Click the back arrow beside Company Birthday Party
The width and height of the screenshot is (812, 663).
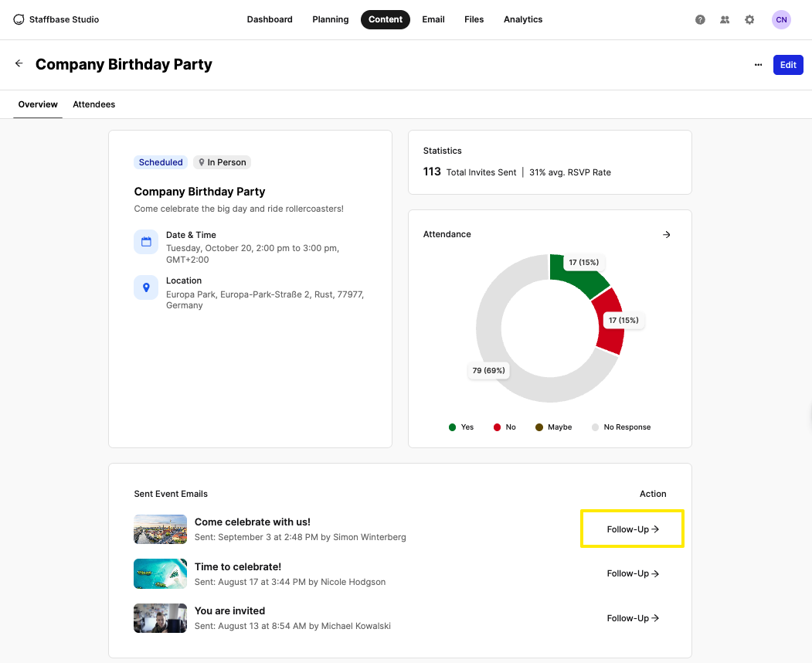[19, 63]
